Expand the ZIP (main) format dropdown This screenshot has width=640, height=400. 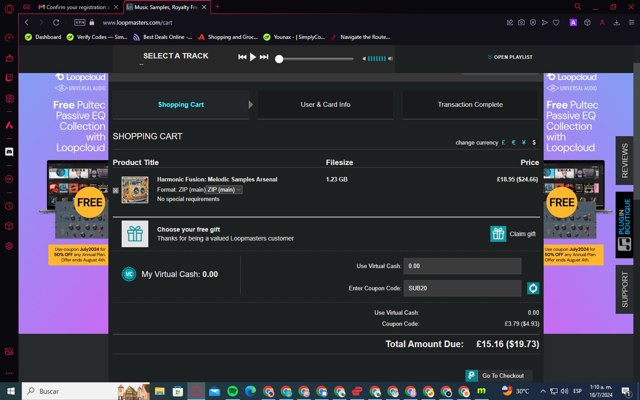[224, 189]
